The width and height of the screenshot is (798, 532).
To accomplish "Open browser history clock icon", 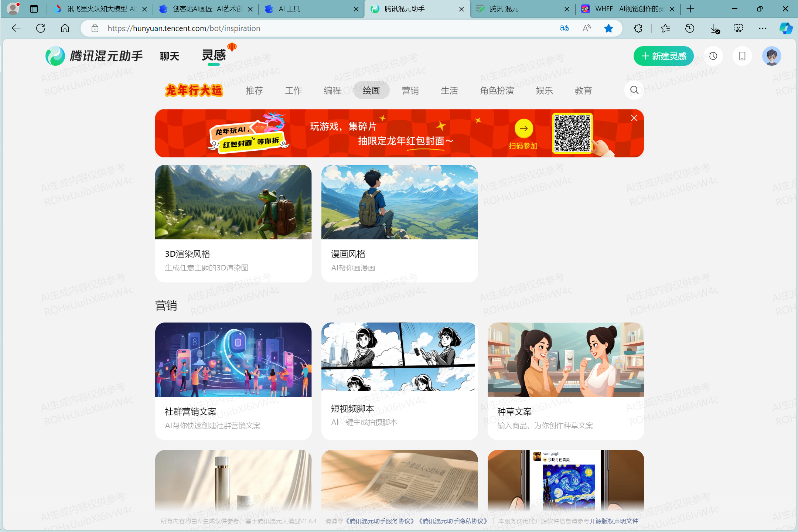I will [690, 28].
